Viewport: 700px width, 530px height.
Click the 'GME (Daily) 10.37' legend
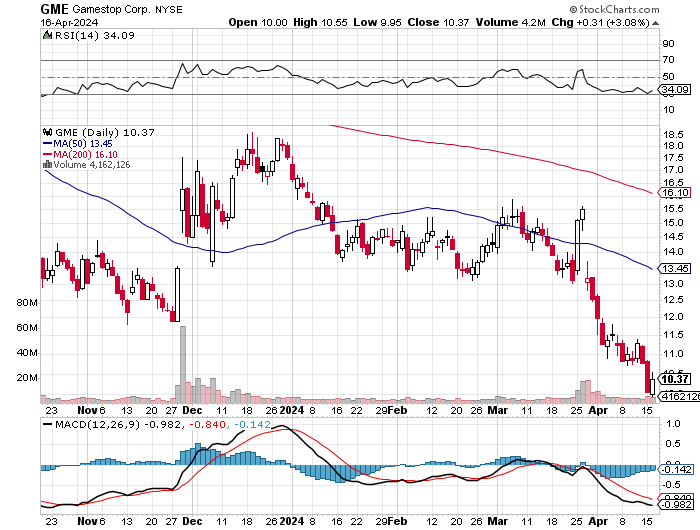point(104,133)
